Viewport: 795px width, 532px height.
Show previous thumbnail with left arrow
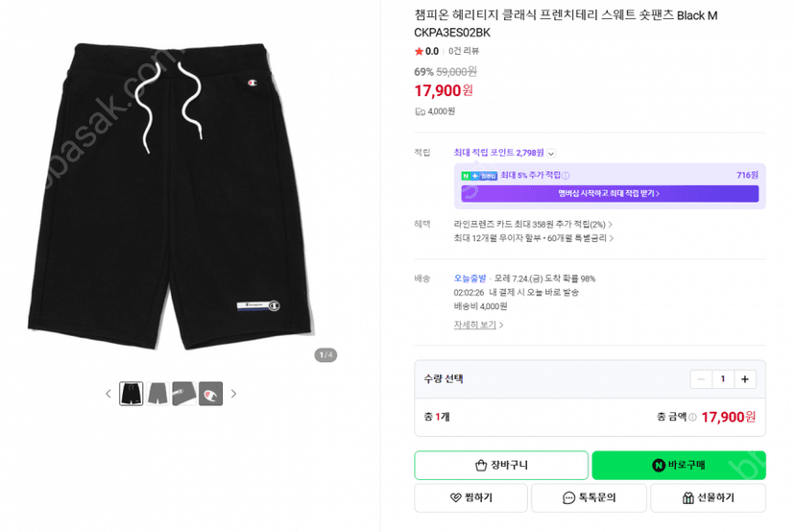pos(108,394)
